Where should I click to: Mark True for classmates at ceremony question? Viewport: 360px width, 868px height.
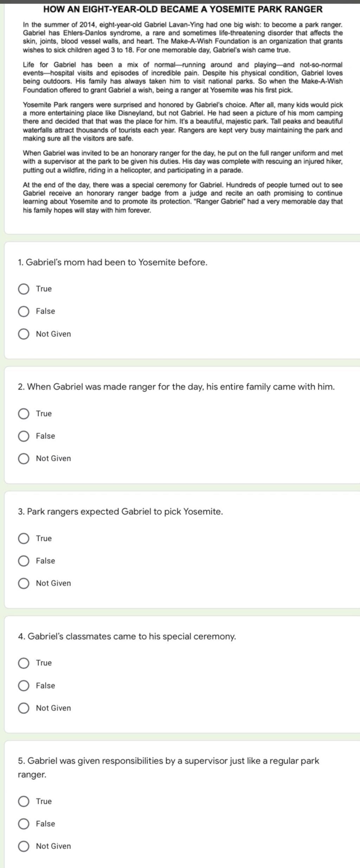pyautogui.click(x=24, y=663)
